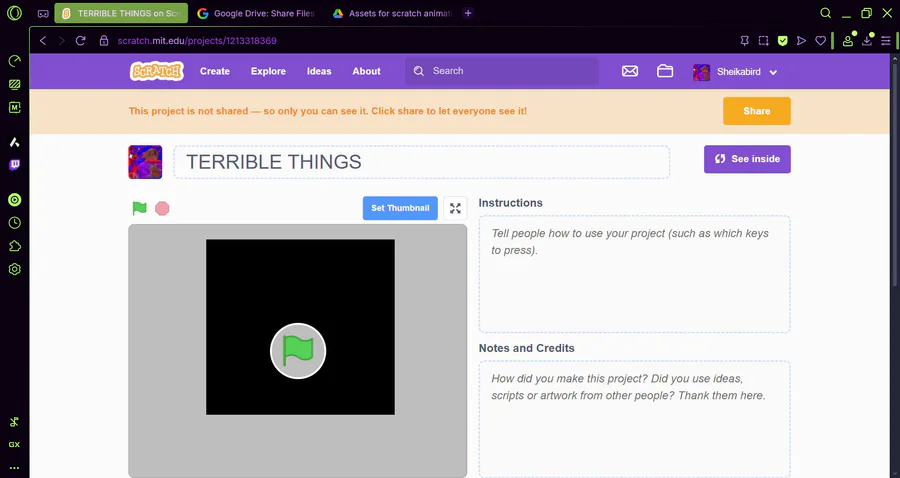Image resolution: width=900 pixels, height=478 pixels.
Task: Go forward in browser history
Action: pos(61,41)
